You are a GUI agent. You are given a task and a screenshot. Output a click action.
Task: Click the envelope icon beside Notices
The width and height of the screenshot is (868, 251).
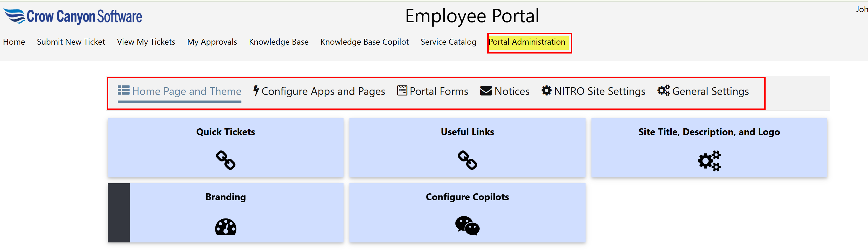point(486,91)
